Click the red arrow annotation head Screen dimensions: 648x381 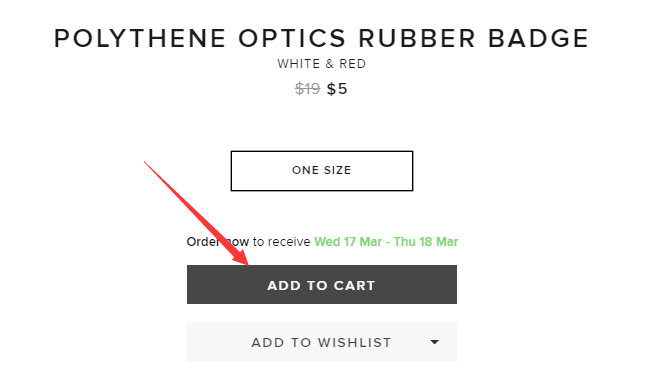[241, 256]
